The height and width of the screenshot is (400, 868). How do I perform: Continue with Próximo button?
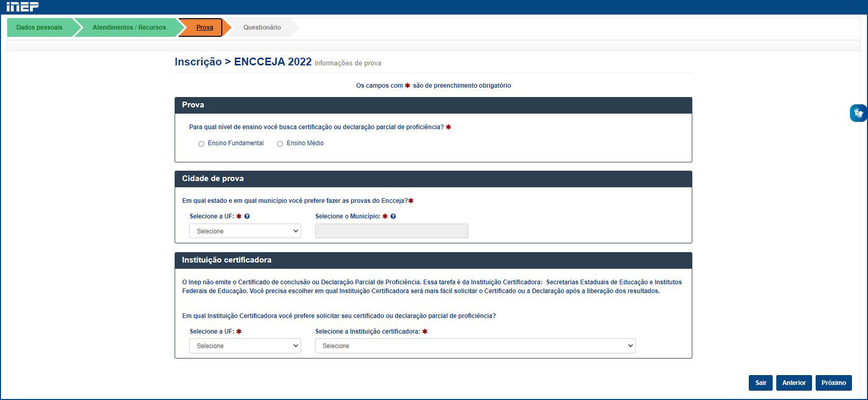tap(834, 383)
